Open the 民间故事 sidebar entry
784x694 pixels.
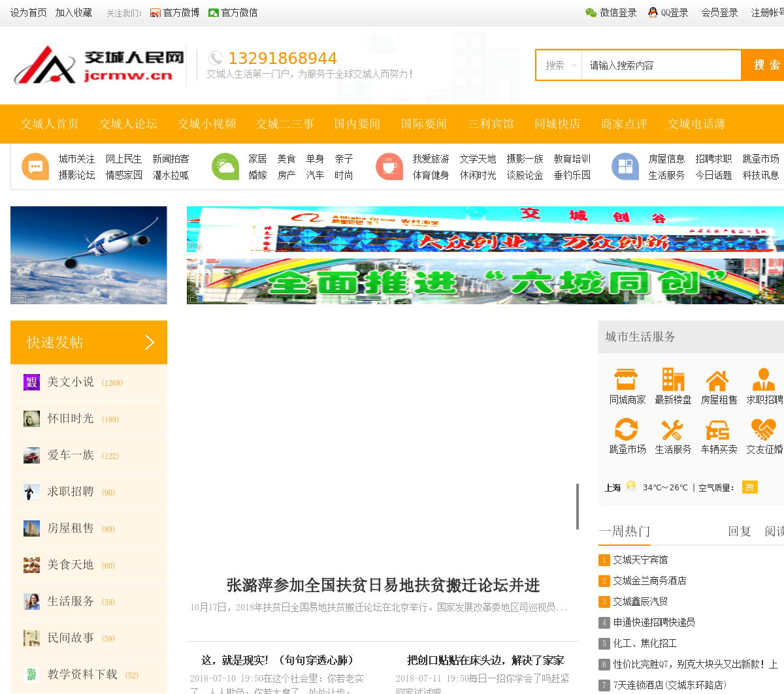pyautogui.click(x=89, y=638)
